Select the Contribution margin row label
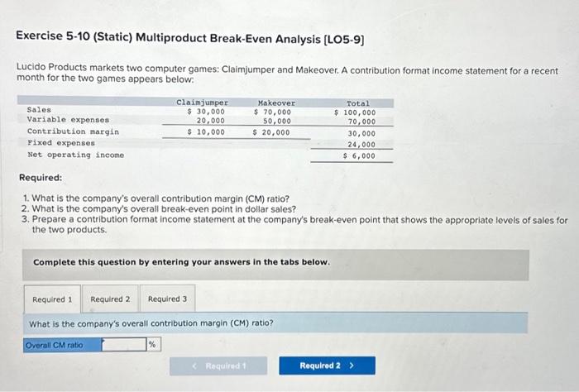579x392 pixels. pos(73,131)
